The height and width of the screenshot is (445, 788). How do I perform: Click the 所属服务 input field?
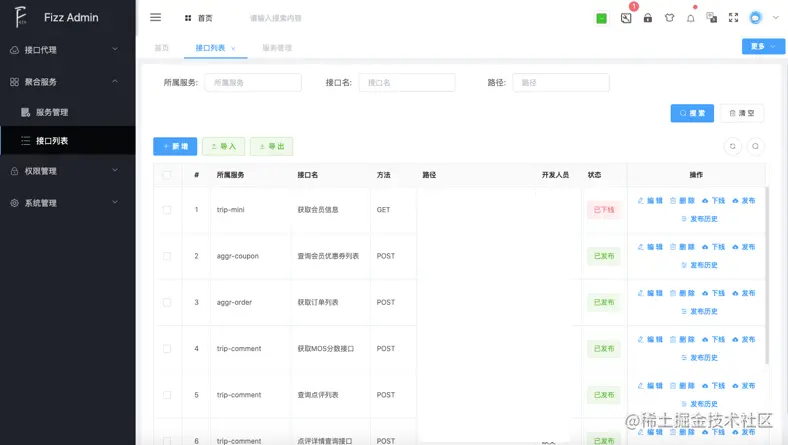pos(253,82)
